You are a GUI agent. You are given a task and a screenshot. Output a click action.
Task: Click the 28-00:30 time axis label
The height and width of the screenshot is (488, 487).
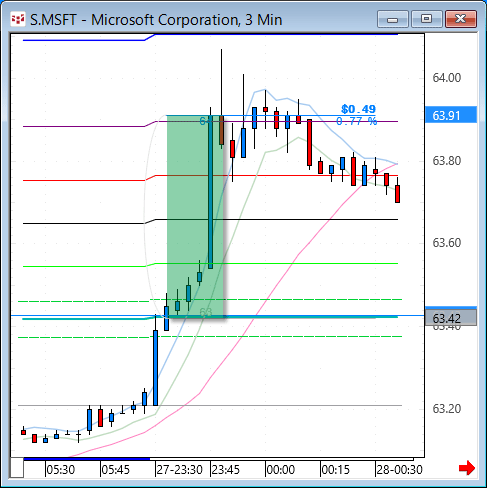coord(399,470)
